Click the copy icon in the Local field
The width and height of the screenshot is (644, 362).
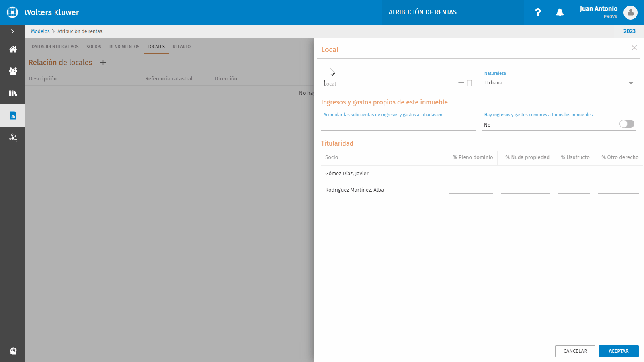[x=470, y=83]
